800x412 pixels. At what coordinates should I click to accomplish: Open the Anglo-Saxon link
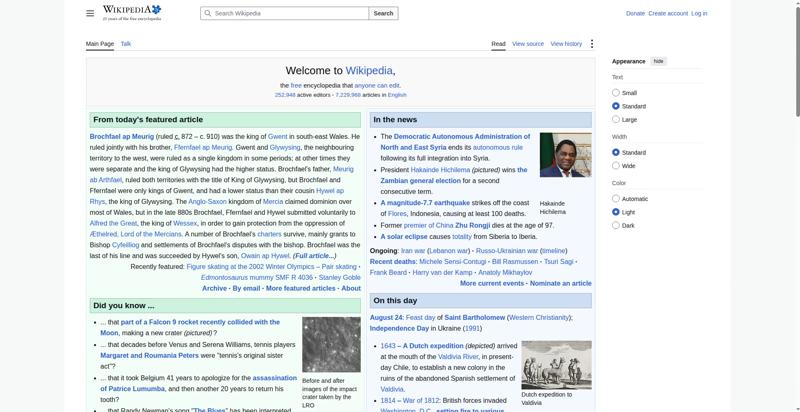click(x=207, y=202)
